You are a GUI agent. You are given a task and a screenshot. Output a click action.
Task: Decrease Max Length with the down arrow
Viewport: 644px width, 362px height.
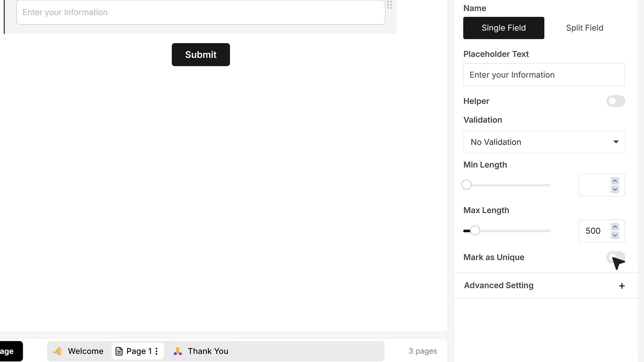point(615,235)
